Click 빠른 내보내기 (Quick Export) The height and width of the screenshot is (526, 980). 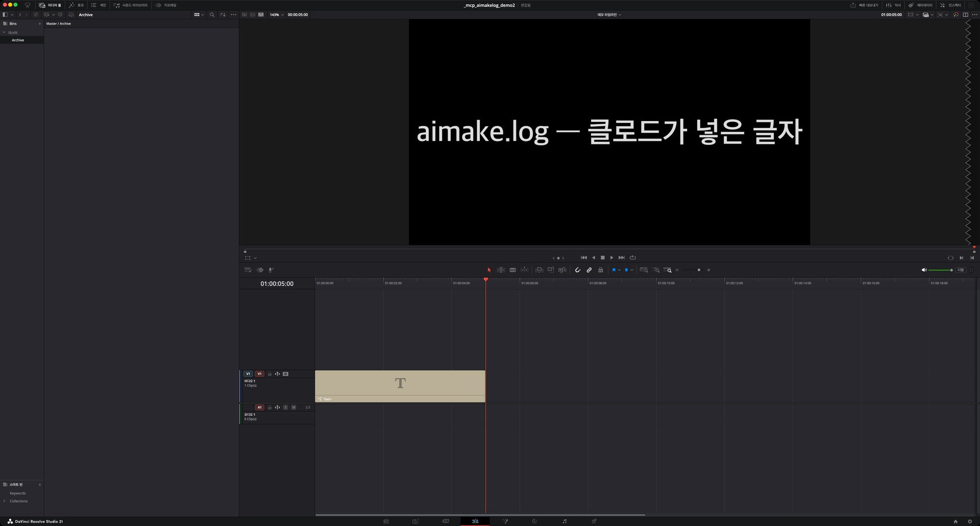864,5
